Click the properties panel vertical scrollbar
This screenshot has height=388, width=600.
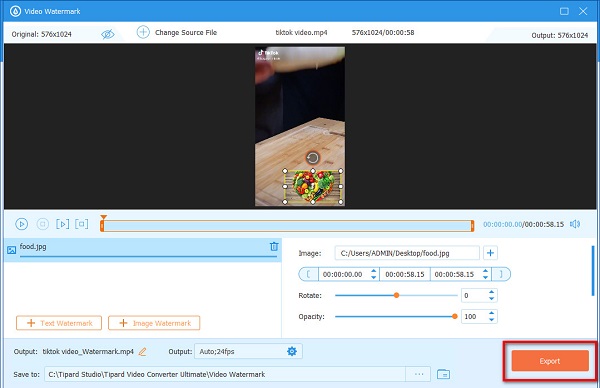[593, 271]
